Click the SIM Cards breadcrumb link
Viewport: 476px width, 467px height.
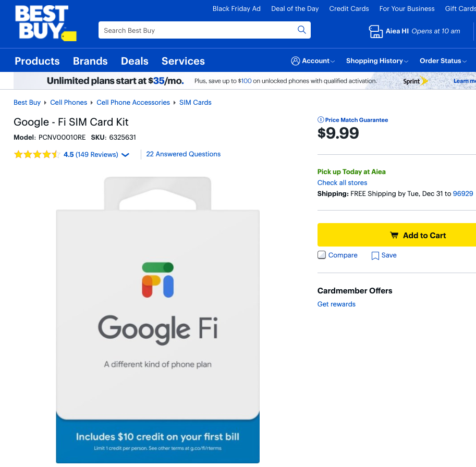[x=195, y=102]
